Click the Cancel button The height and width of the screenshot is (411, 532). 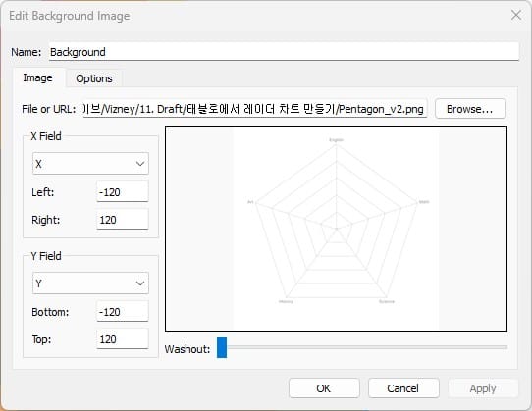pyautogui.click(x=403, y=388)
